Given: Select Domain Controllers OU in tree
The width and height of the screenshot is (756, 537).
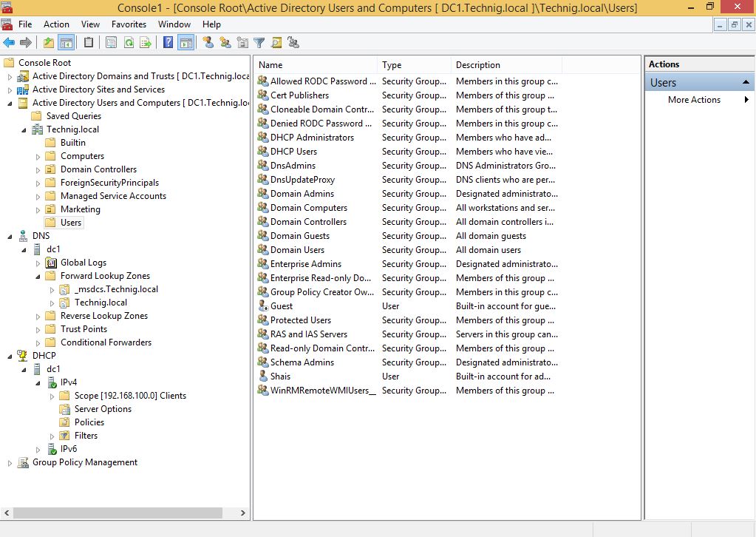Looking at the screenshot, I should [x=98, y=169].
